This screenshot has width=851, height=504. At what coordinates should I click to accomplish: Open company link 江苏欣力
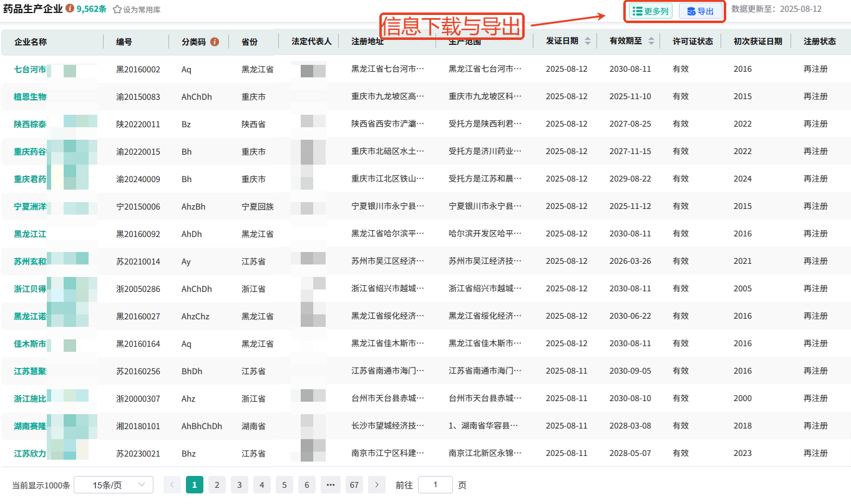point(30,453)
